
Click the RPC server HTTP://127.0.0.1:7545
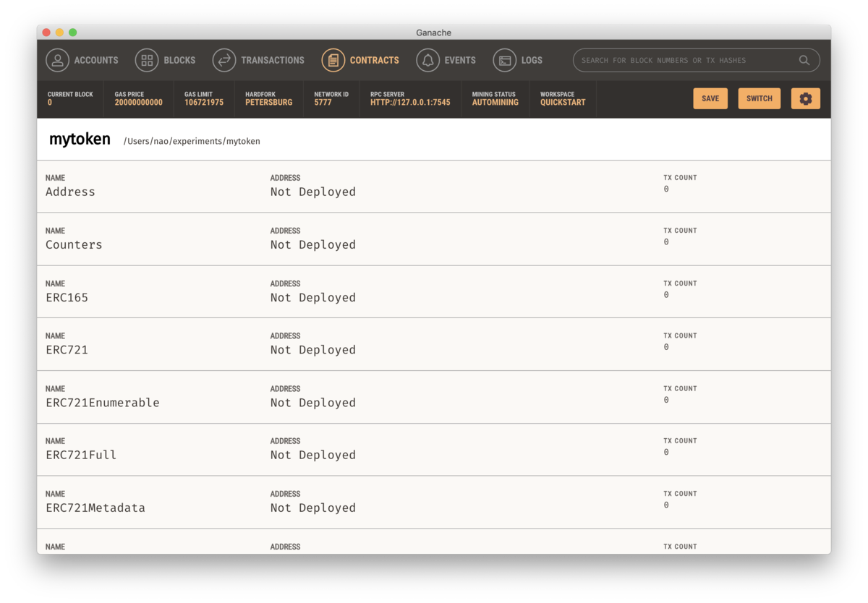[x=410, y=103]
